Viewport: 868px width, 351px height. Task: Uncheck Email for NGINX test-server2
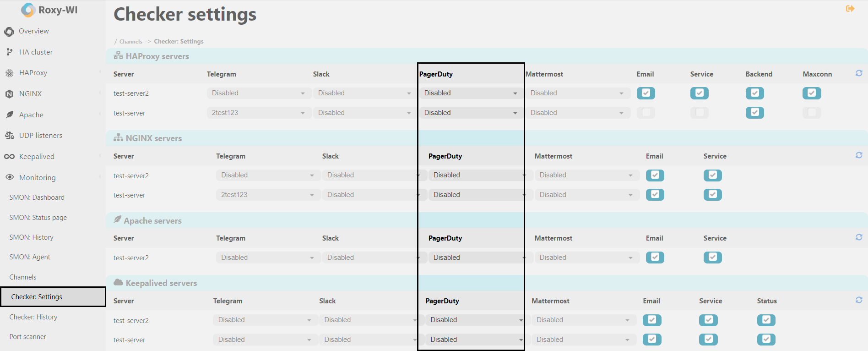point(655,175)
